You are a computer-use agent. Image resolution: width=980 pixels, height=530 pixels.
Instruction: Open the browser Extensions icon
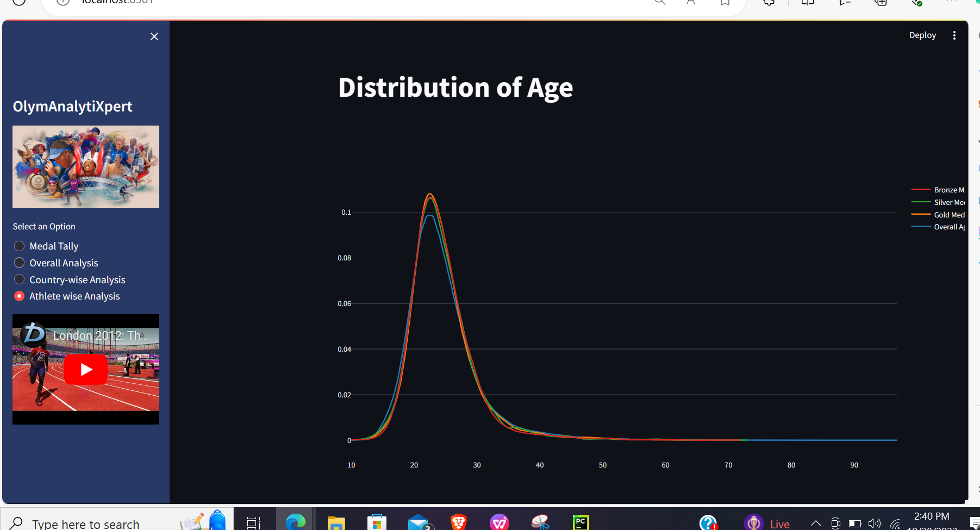tap(768, 2)
